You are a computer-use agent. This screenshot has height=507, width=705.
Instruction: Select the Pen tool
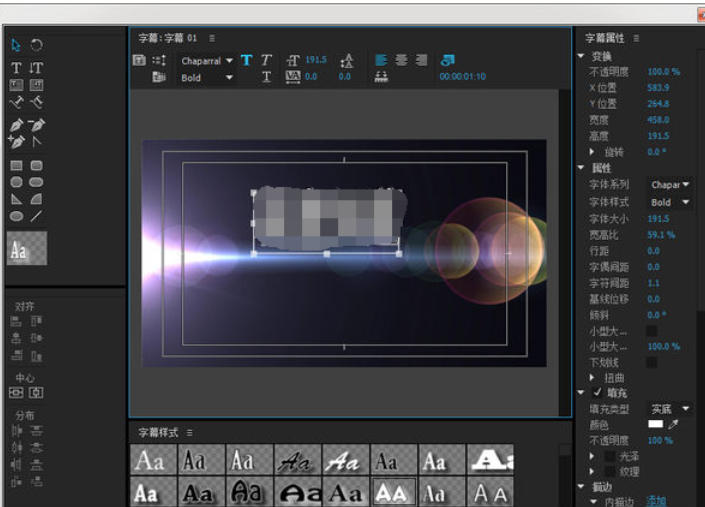coord(16,125)
